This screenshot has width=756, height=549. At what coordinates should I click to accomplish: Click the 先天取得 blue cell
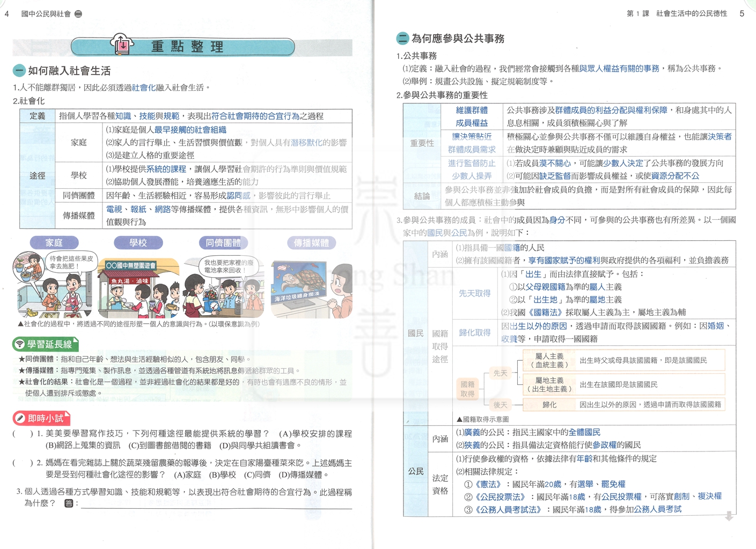[x=475, y=293]
